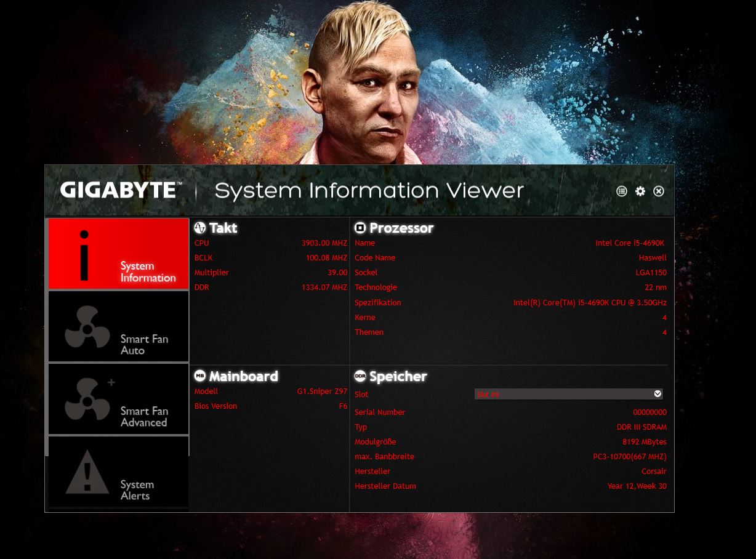Click the date value Year 12,Week 30
The height and width of the screenshot is (559, 756).
point(637,486)
